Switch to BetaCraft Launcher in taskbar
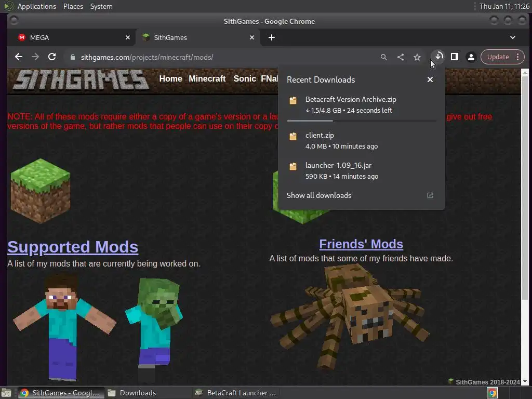Image resolution: width=532 pixels, height=399 pixels. point(236,393)
